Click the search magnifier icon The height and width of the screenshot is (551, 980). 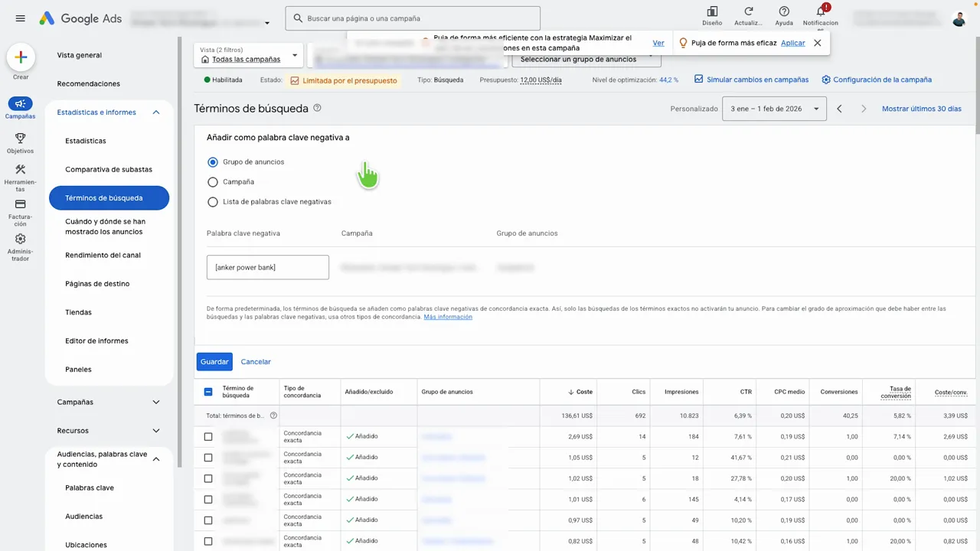(297, 18)
